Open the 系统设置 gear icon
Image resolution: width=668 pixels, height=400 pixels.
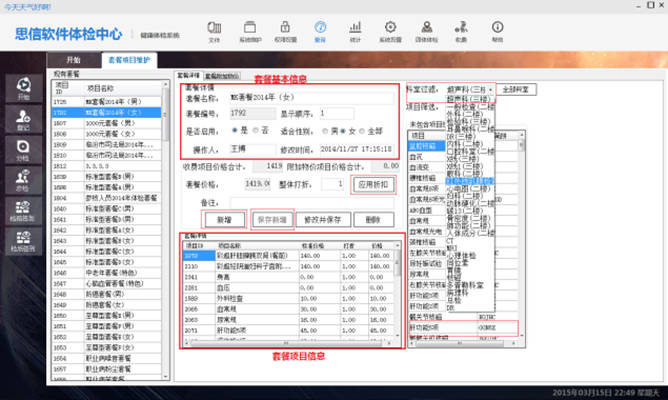pyautogui.click(x=390, y=32)
